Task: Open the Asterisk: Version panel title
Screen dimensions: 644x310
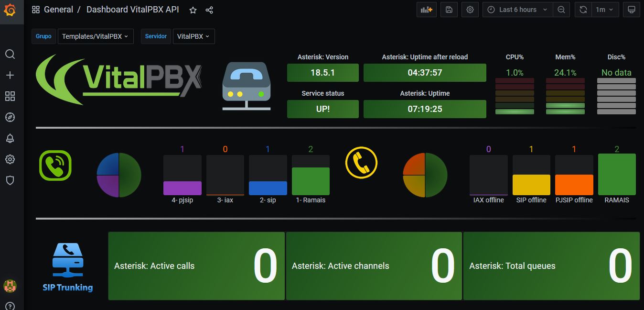Action: (x=323, y=57)
